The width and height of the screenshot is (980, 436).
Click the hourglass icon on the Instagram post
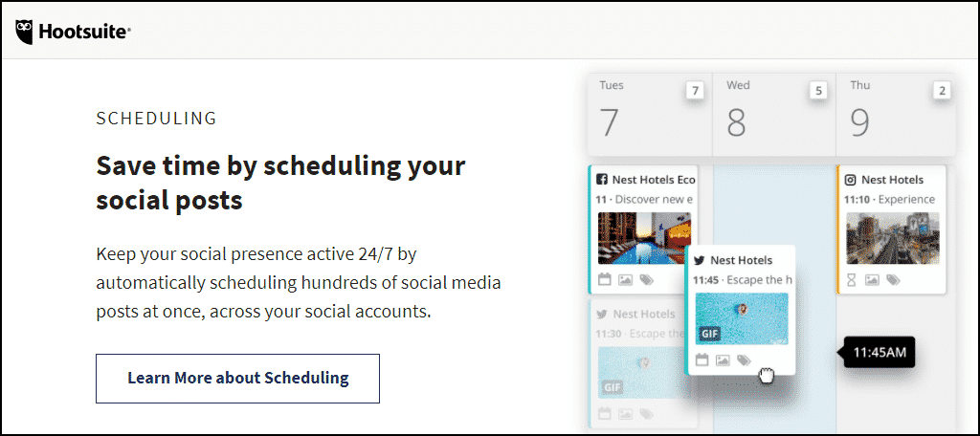click(x=851, y=280)
